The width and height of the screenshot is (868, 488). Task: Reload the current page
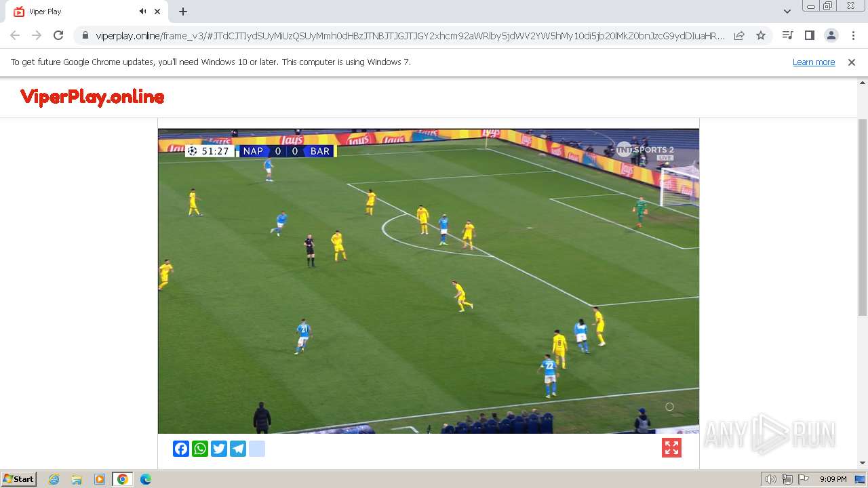[x=58, y=35]
